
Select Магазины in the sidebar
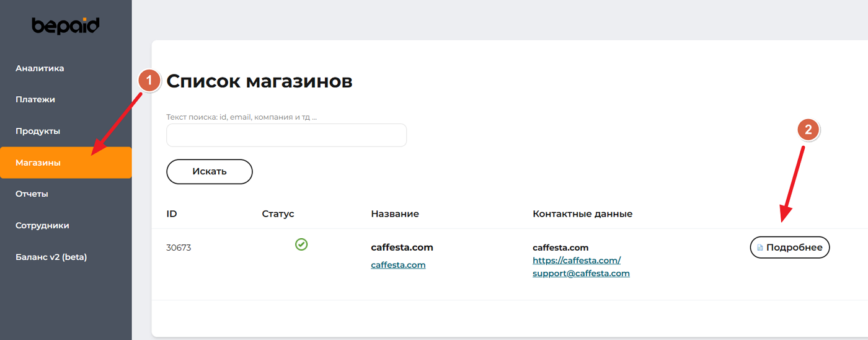click(66, 163)
